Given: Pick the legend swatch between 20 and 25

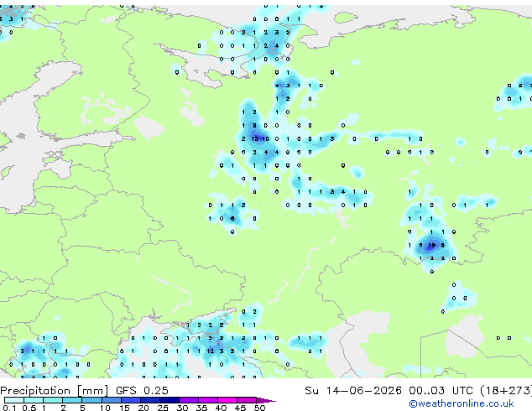Looking at the screenshot, I should coord(149,400).
